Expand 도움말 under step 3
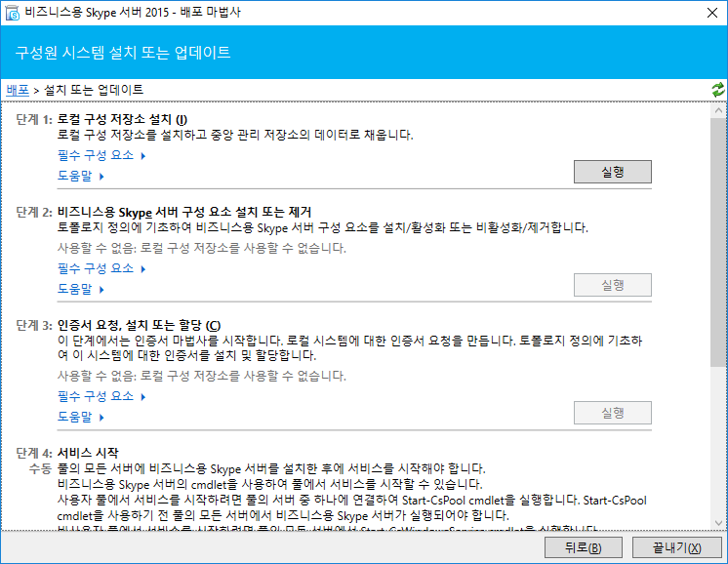The width and height of the screenshot is (728, 564). [x=80, y=417]
